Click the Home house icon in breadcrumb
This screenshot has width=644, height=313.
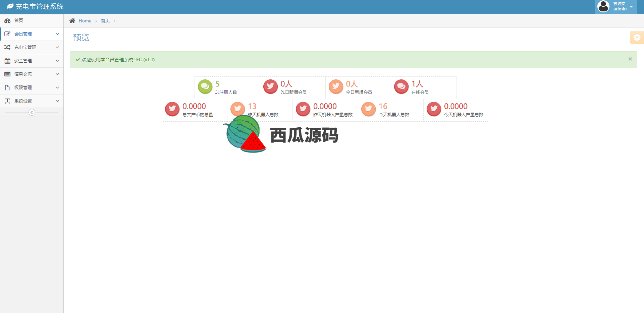tap(72, 21)
